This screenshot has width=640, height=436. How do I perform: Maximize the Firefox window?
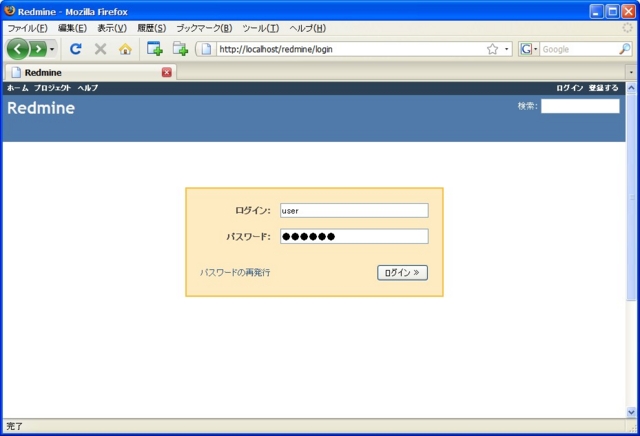(612, 11)
